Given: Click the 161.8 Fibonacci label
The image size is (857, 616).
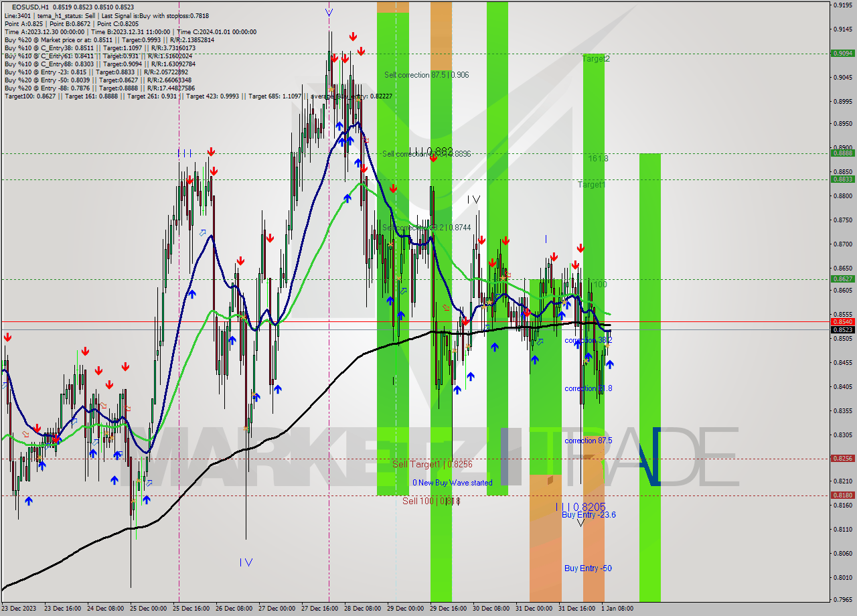Looking at the screenshot, I should coord(599,159).
